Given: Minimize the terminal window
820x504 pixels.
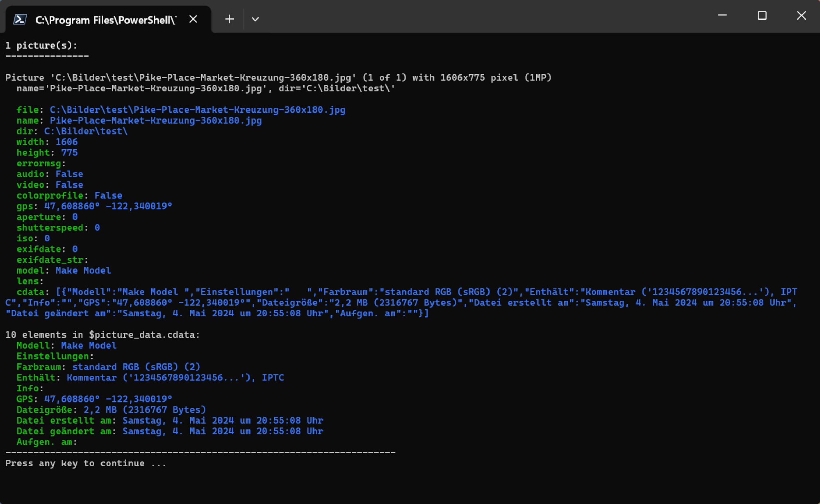Looking at the screenshot, I should click(x=722, y=16).
